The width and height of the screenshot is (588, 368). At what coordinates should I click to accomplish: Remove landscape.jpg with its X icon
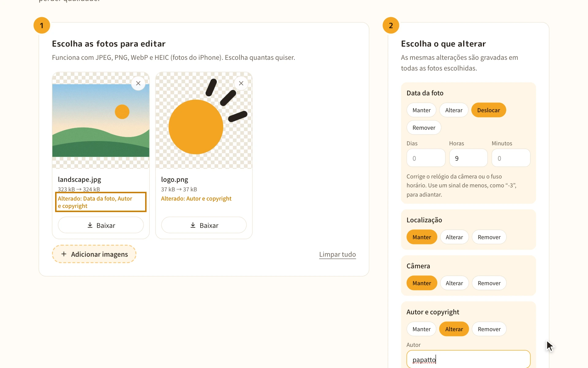138,83
